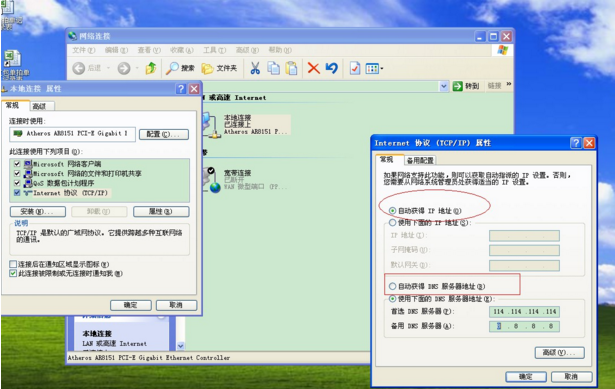Click 确定 in 本地连接 属性 dialog
Screen dimensions: 615x389
click(131, 305)
